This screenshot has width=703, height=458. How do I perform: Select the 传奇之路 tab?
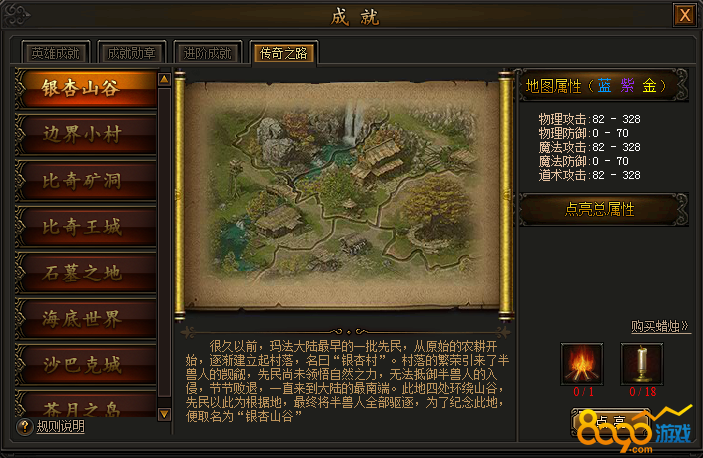point(284,53)
